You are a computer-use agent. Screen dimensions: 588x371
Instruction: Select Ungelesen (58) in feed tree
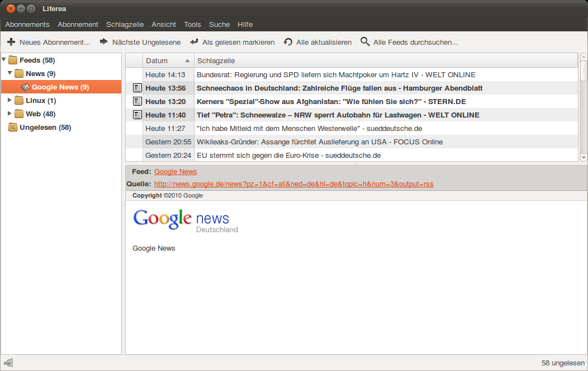click(x=45, y=127)
